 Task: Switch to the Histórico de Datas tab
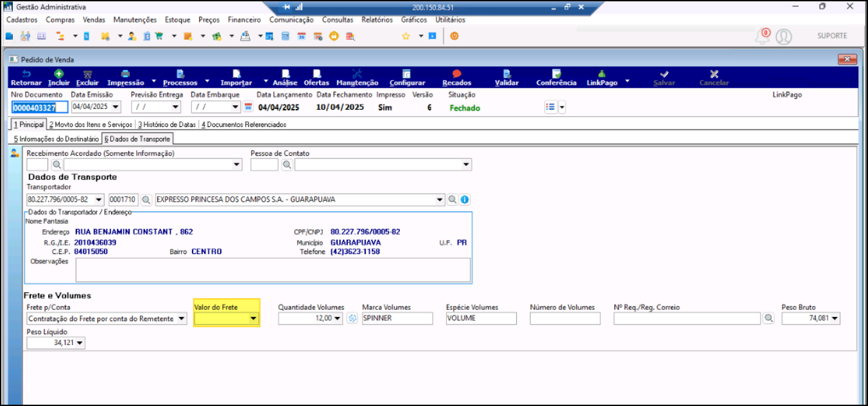click(167, 124)
